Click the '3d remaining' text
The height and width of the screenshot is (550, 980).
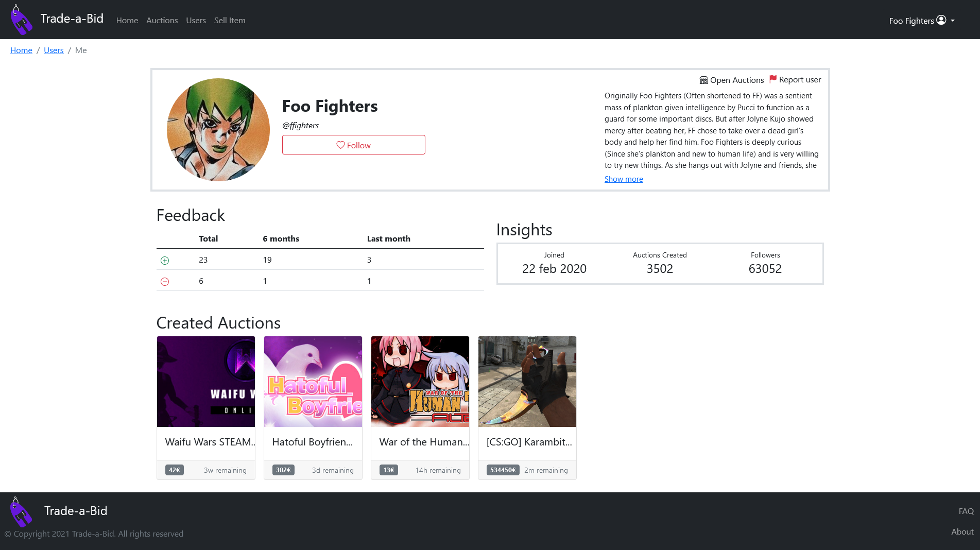coord(333,470)
